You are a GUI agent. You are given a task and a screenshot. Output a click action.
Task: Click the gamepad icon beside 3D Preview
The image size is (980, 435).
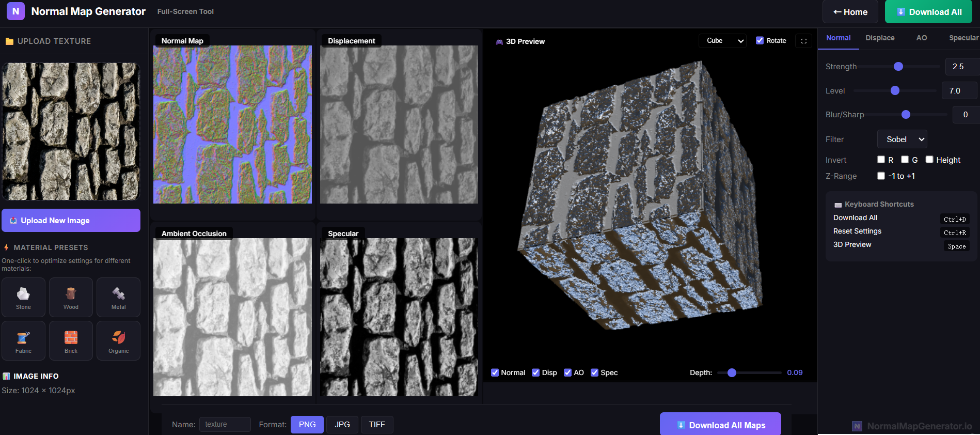pos(499,42)
